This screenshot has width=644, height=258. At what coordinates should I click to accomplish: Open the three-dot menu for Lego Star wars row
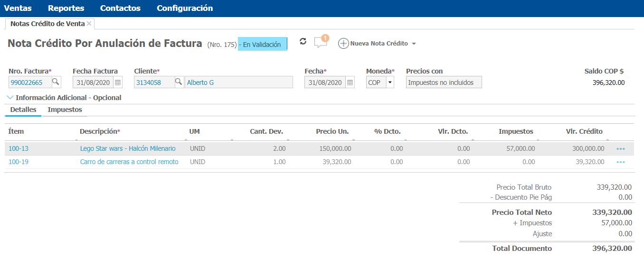tap(620, 149)
